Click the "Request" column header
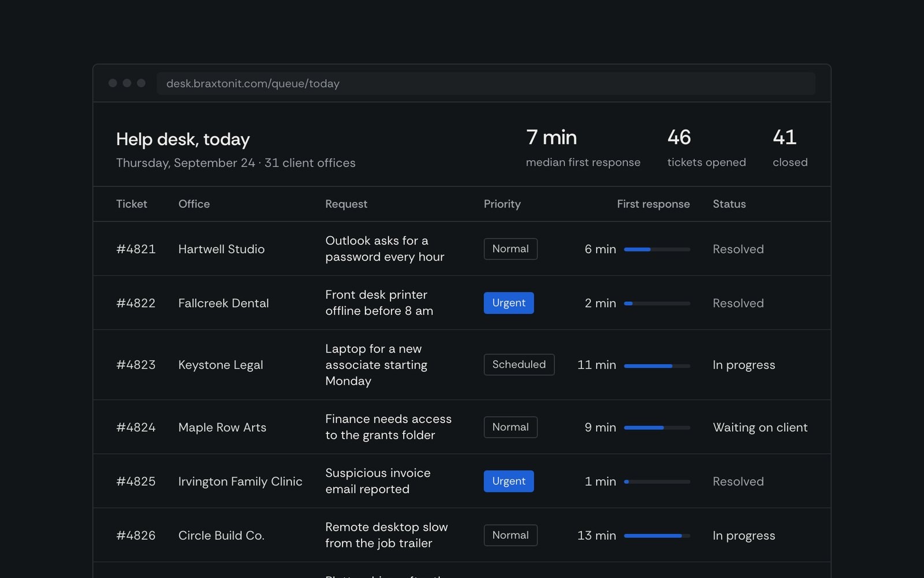The height and width of the screenshot is (578, 924). click(x=346, y=204)
